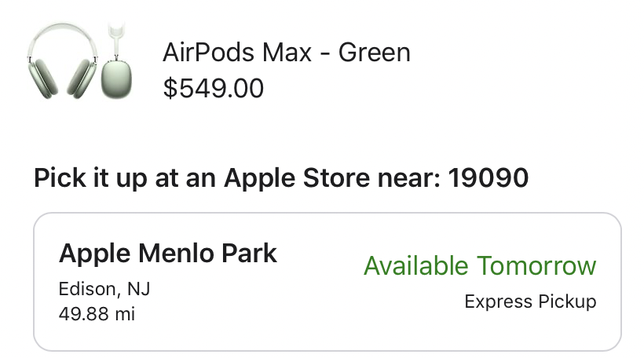Click the $549.00 price
644x358 pixels.
[x=213, y=88]
